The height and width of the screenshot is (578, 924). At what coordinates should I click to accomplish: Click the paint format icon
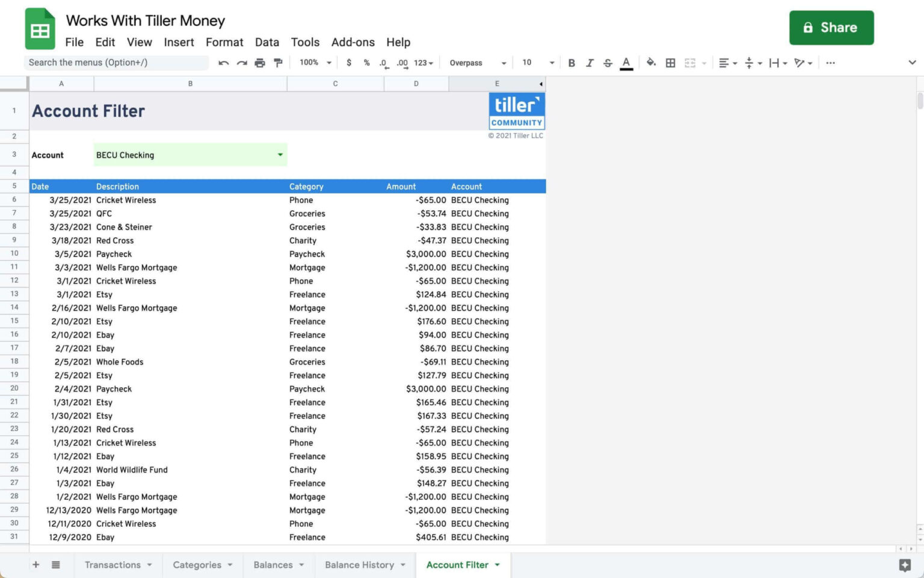point(277,62)
